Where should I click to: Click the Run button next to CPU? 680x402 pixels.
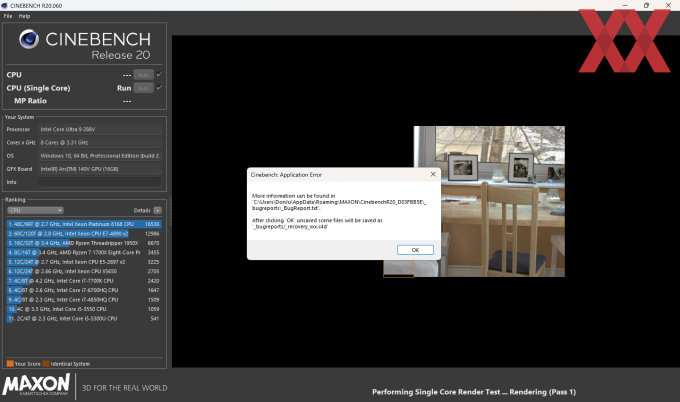144,75
